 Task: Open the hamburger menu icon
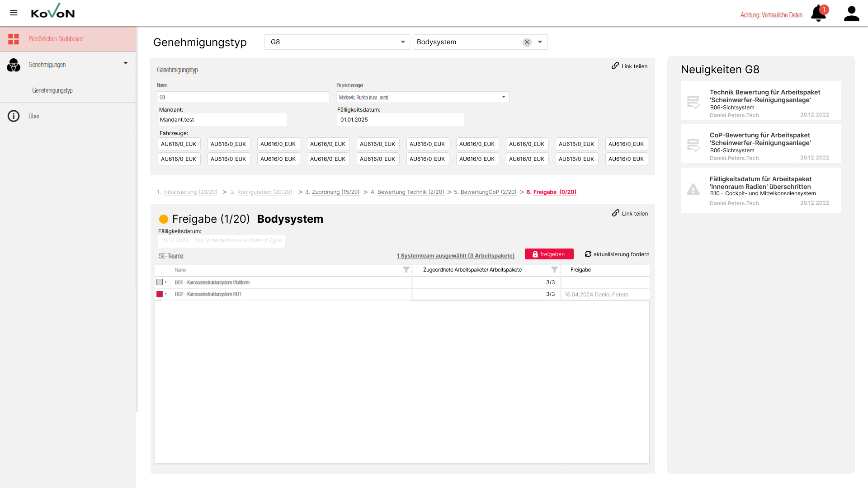point(14,13)
